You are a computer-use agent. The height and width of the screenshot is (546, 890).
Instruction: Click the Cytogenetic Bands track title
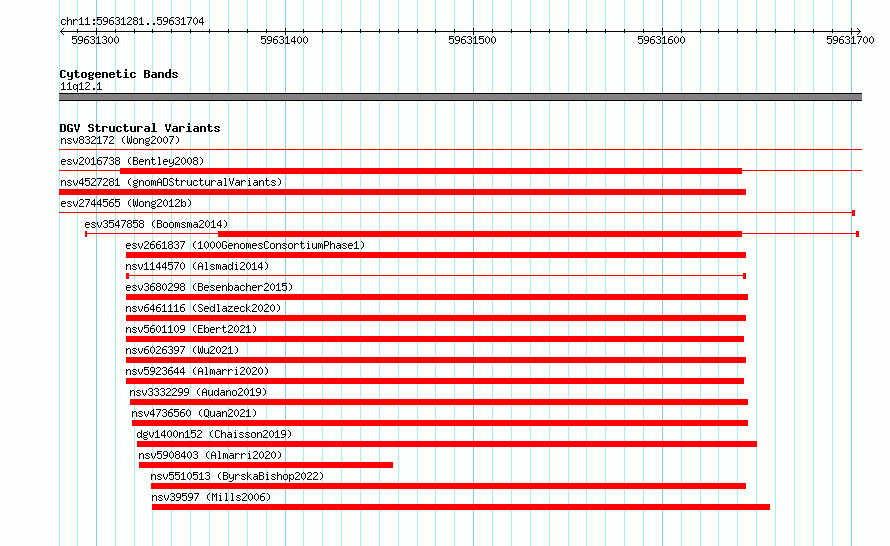click(119, 74)
